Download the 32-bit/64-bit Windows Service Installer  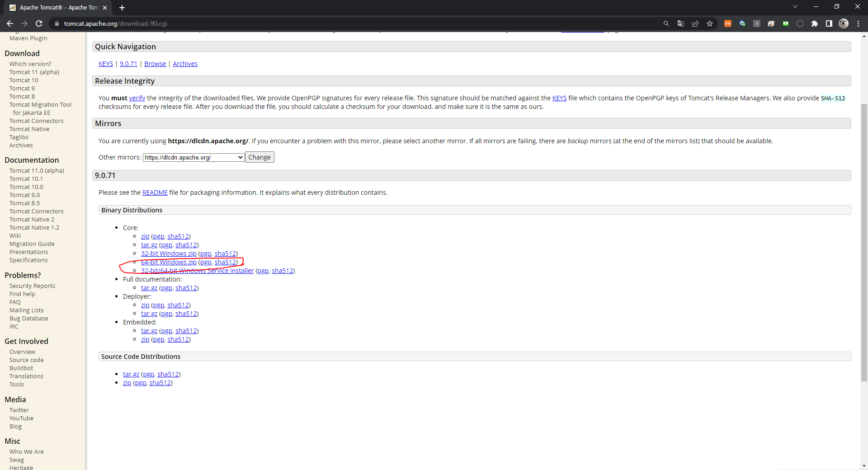(197, 271)
